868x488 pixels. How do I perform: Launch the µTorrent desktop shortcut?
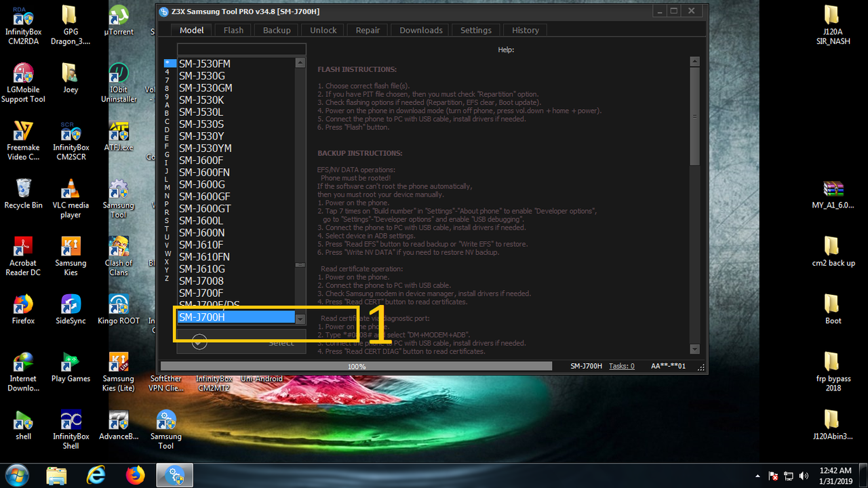119,20
